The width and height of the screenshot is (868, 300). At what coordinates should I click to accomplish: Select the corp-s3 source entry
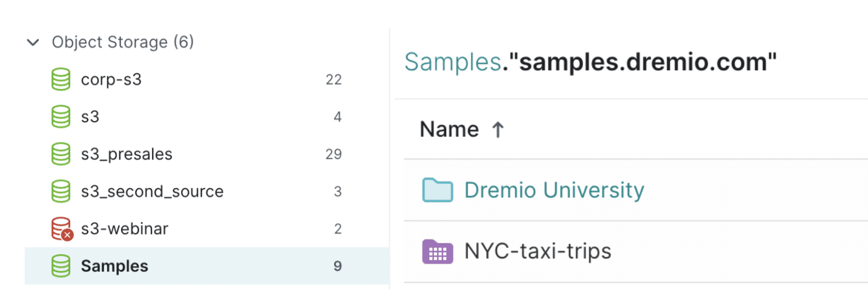click(207, 79)
